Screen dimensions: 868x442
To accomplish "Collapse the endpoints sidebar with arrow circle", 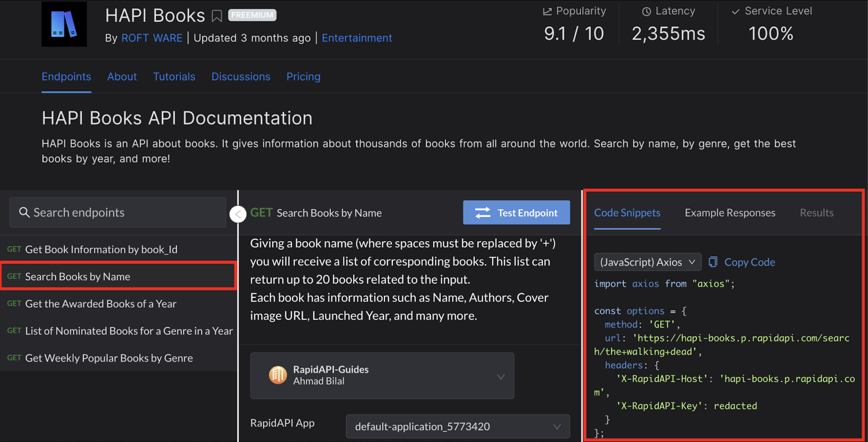I will click(x=238, y=214).
